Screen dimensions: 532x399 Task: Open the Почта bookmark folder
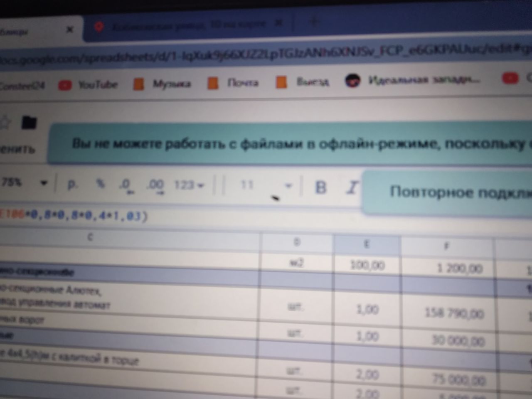pyautogui.click(x=234, y=83)
